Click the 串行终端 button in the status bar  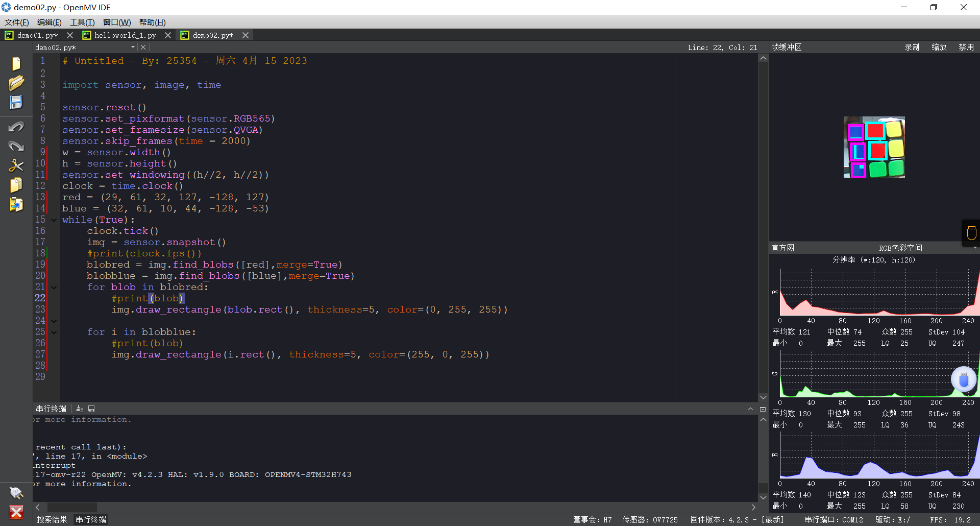91,519
